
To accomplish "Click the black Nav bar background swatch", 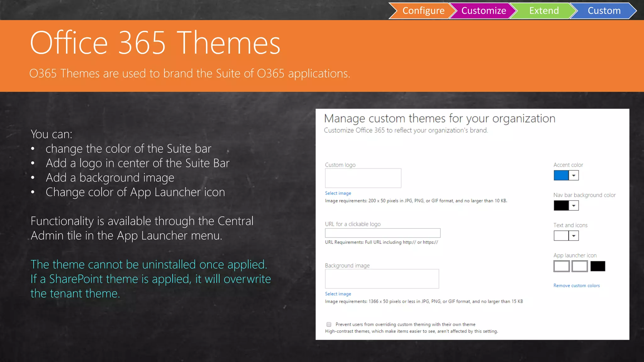I will click(561, 206).
